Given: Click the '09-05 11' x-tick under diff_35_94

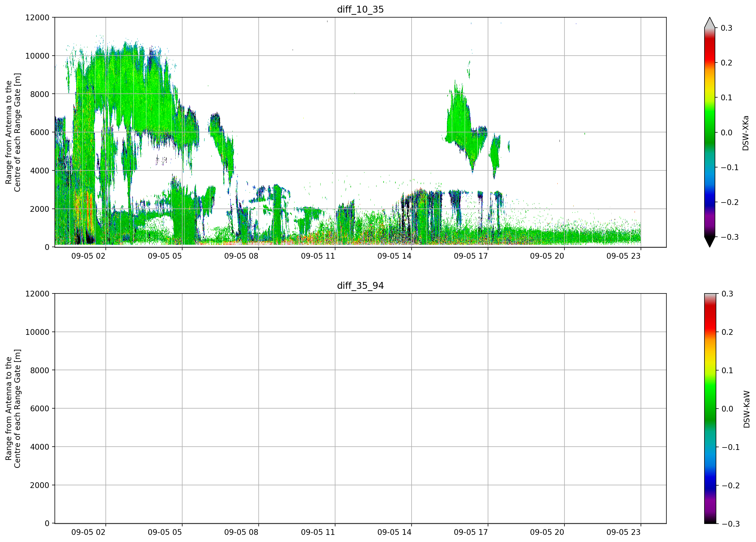Looking at the screenshot, I should click(x=318, y=532).
